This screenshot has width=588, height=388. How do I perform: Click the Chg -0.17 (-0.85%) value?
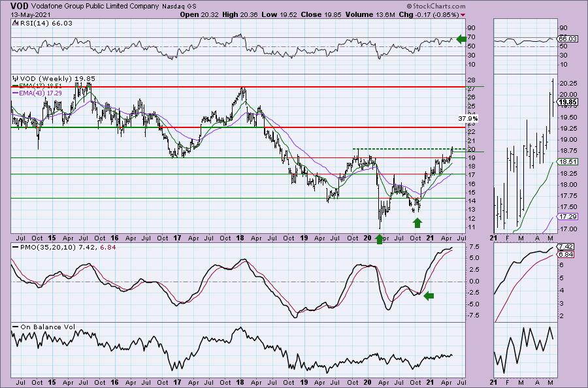[x=428, y=14]
